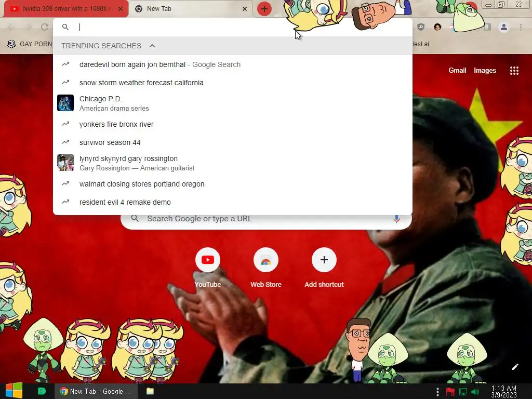Open the Web Store shortcut

[x=266, y=268]
